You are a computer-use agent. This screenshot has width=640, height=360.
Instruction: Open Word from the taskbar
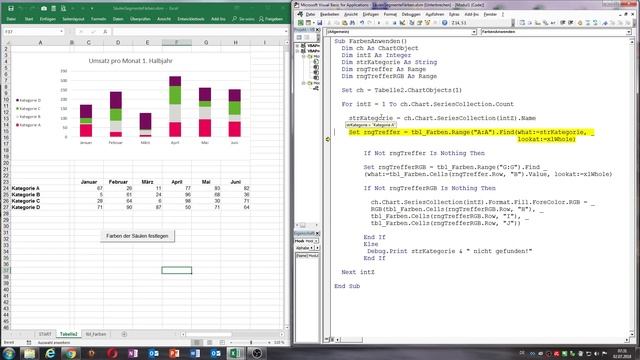pos(195,353)
